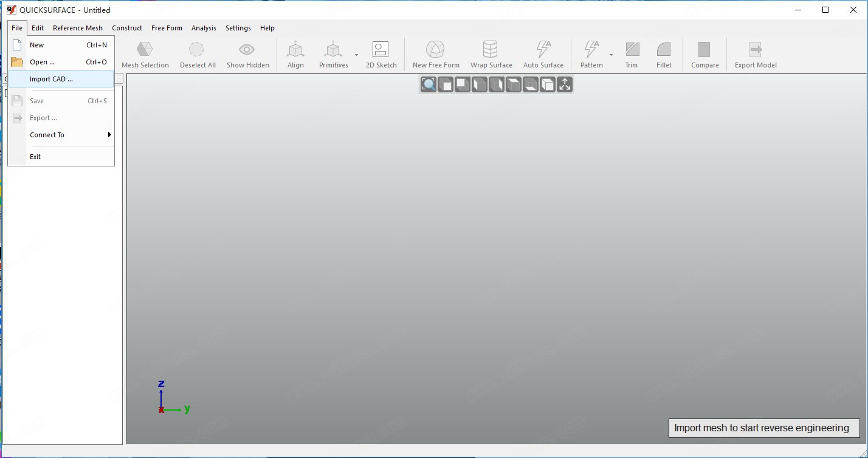Click the Import mesh to start hint box

(x=764, y=428)
